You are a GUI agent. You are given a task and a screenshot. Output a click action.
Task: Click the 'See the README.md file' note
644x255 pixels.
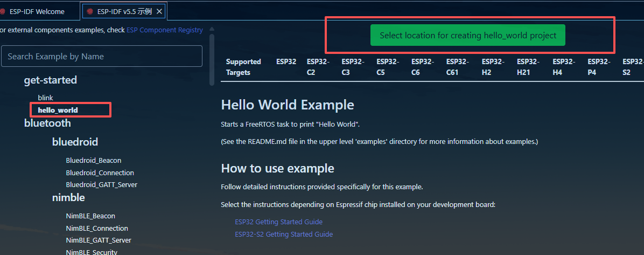(380, 141)
